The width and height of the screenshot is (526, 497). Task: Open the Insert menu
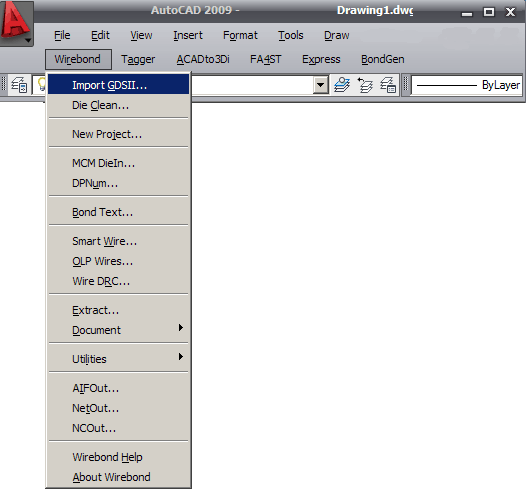pos(188,35)
